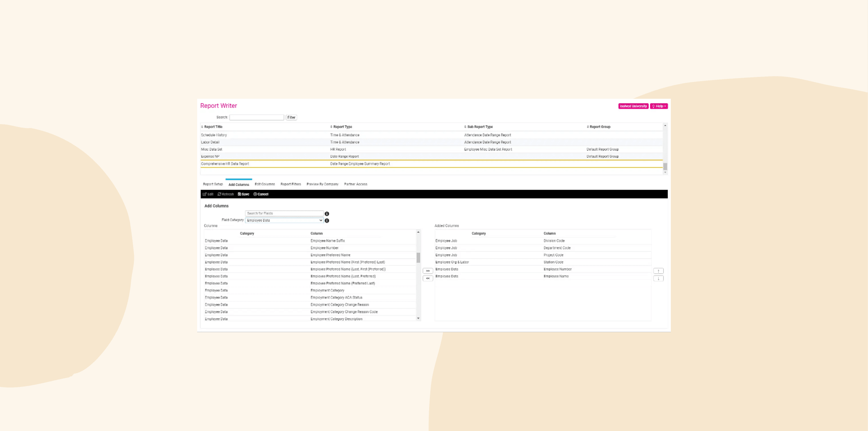The image size is (868, 431).
Task: Remove added column with << arrow button
Action: (x=428, y=278)
